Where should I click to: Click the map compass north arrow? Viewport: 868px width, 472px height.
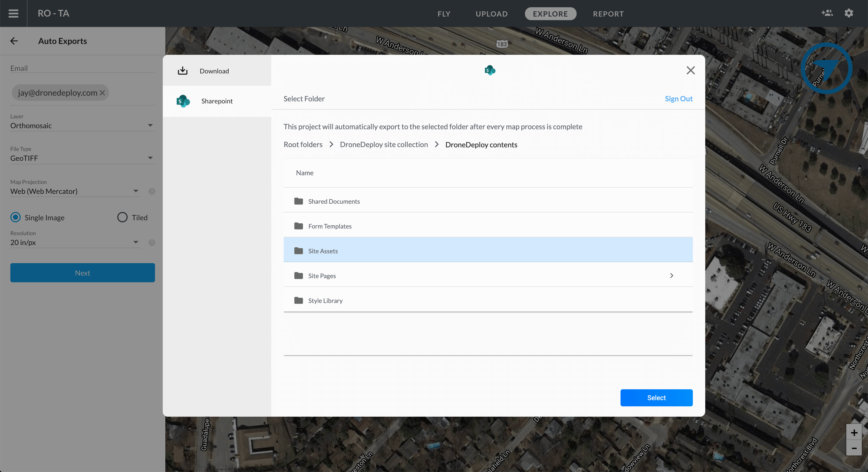pyautogui.click(x=826, y=68)
